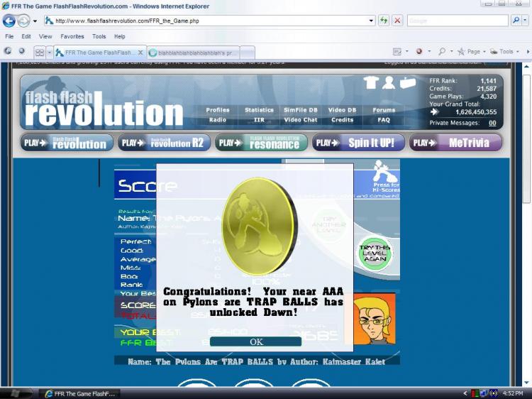
Task: Open the Credits link
Action: coord(342,120)
